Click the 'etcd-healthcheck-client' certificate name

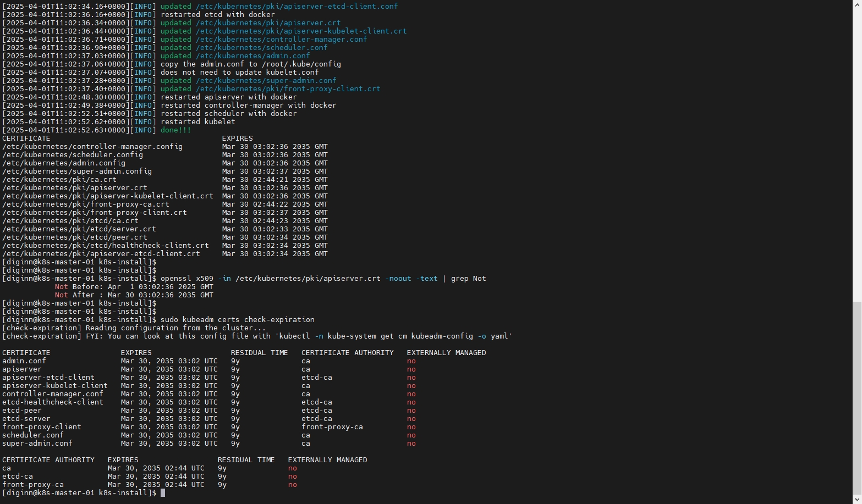click(x=52, y=402)
